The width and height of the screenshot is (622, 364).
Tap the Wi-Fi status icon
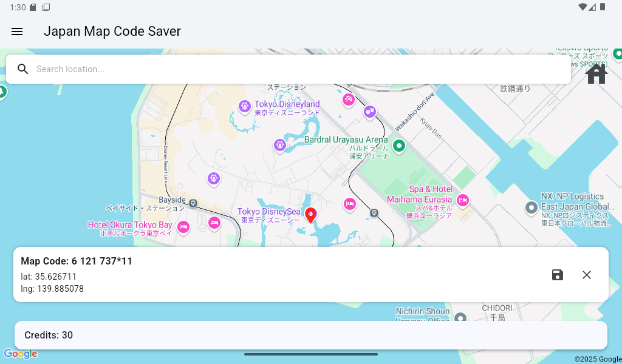583,7
